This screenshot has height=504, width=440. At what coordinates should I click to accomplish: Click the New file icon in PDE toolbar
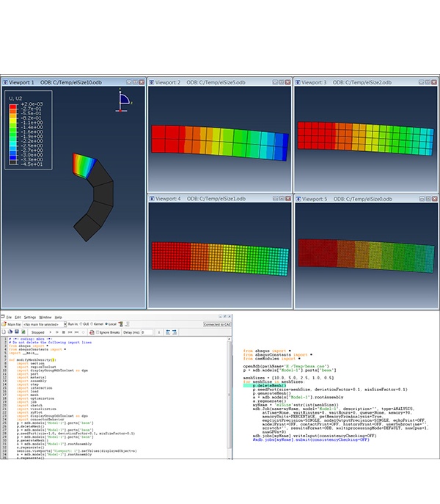pyautogui.click(x=4, y=332)
